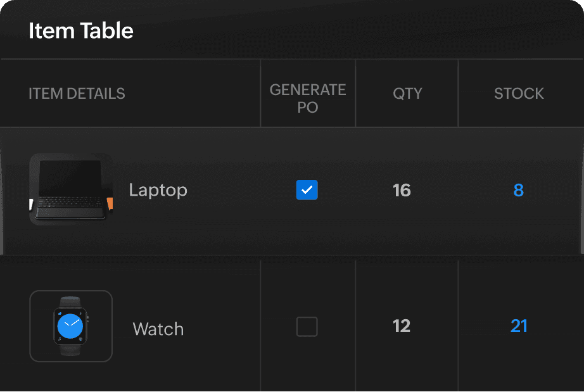
Task: Sort by the QTY column header
Action: [407, 94]
